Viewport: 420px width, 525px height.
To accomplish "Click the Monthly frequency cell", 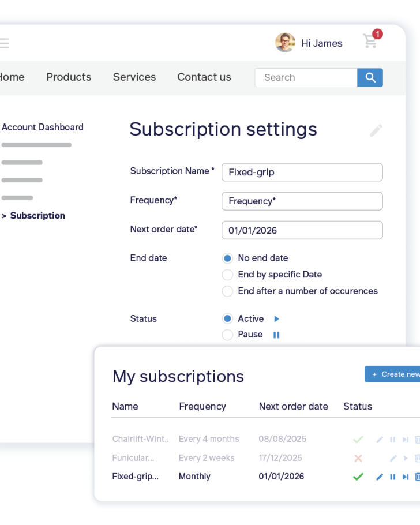I will [x=194, y=477].
